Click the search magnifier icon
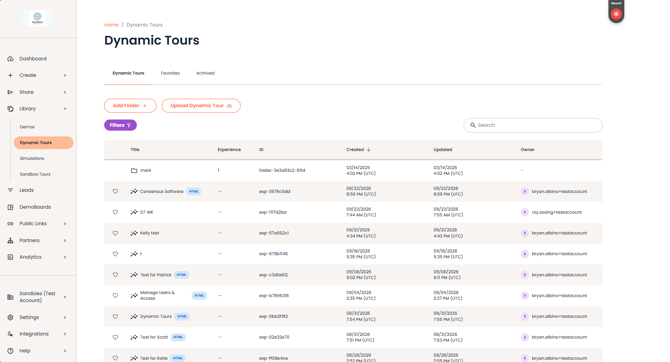This screenshot has height=362, width=670. (x=473, y=125)
